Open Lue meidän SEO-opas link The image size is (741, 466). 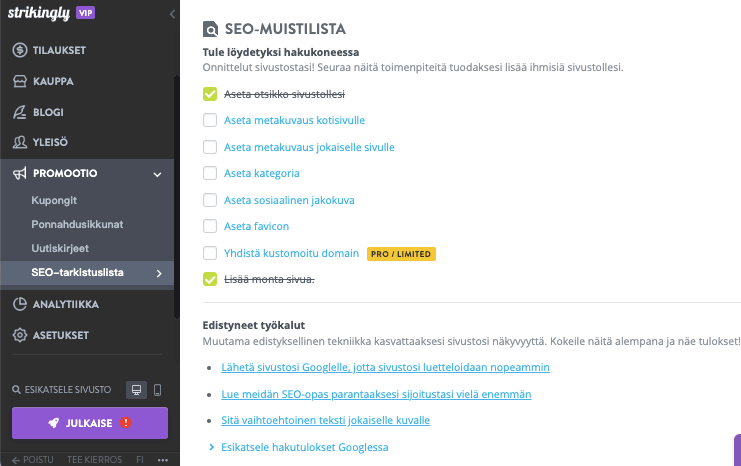376,394
